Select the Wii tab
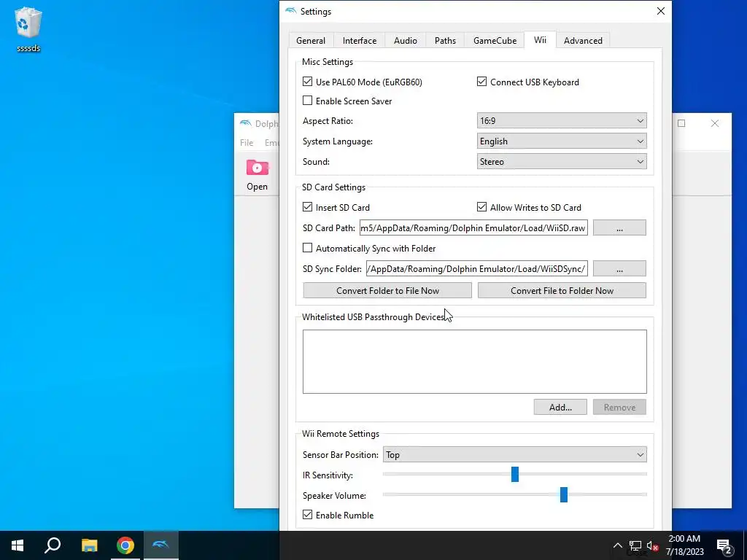This screenshot has width=747, height=560. point(540,39)
